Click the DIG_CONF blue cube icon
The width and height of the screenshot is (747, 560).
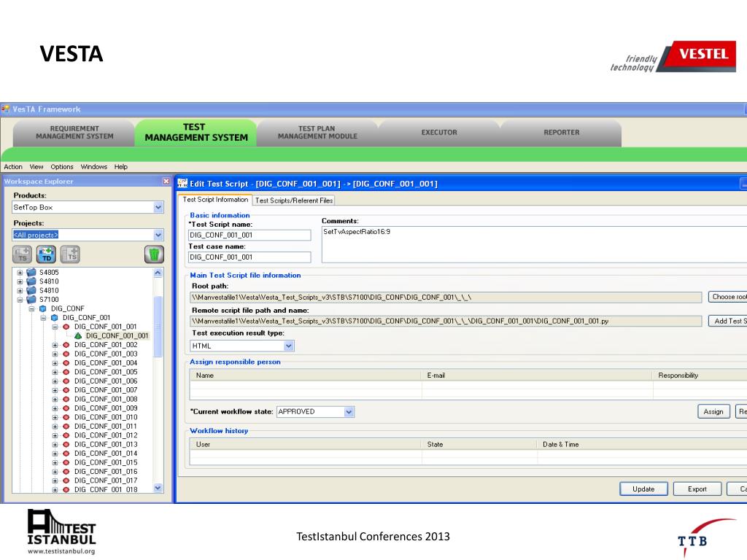tap(43, 308)
